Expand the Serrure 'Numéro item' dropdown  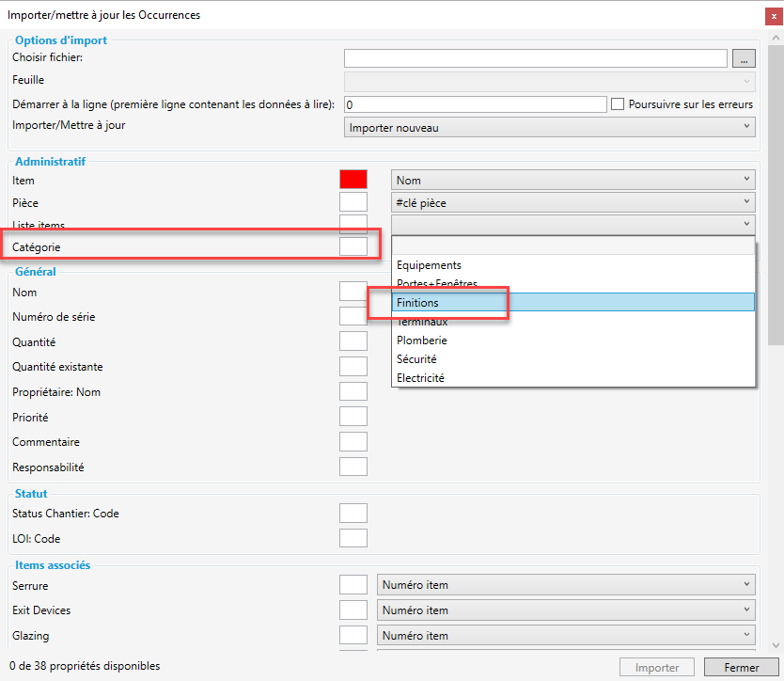(x=565, y=585)
